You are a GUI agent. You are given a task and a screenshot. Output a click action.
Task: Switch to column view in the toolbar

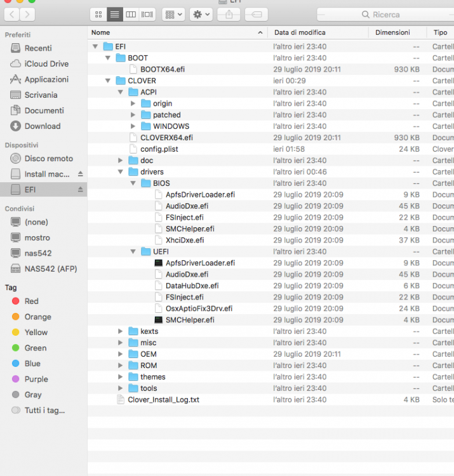click(x=131, y=14)
